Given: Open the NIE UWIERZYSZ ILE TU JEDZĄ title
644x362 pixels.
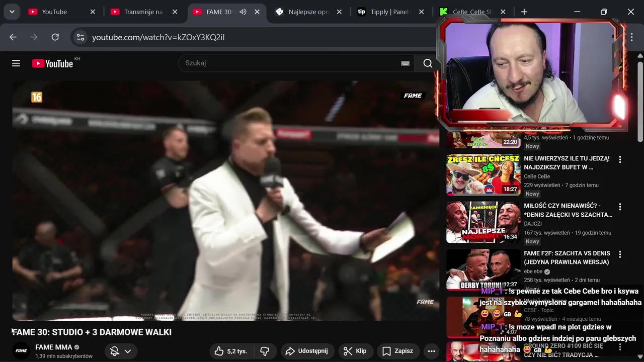Looking at the screenshot, I should coord(567,163).
